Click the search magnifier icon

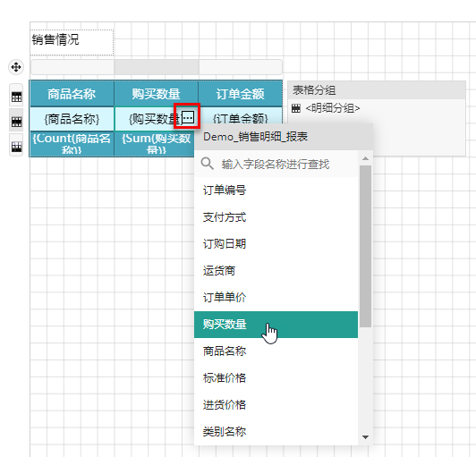(208, 164)
